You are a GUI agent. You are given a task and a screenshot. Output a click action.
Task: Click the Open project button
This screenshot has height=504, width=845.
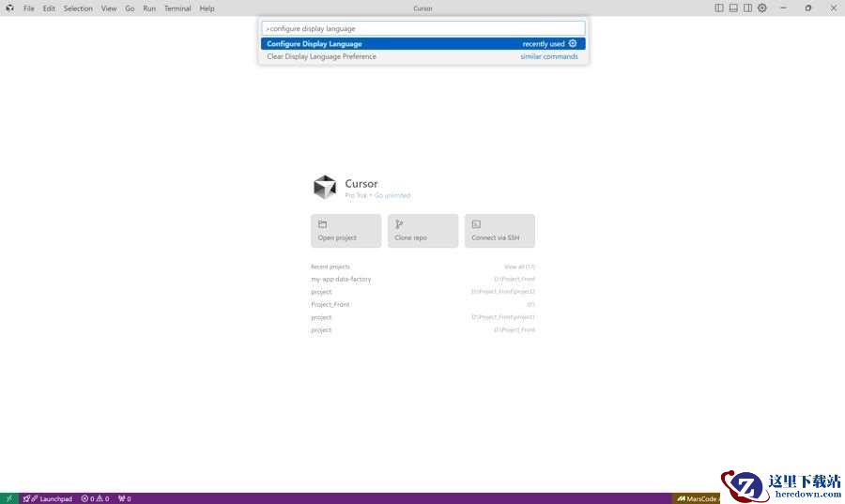click(x=346, y=231)
